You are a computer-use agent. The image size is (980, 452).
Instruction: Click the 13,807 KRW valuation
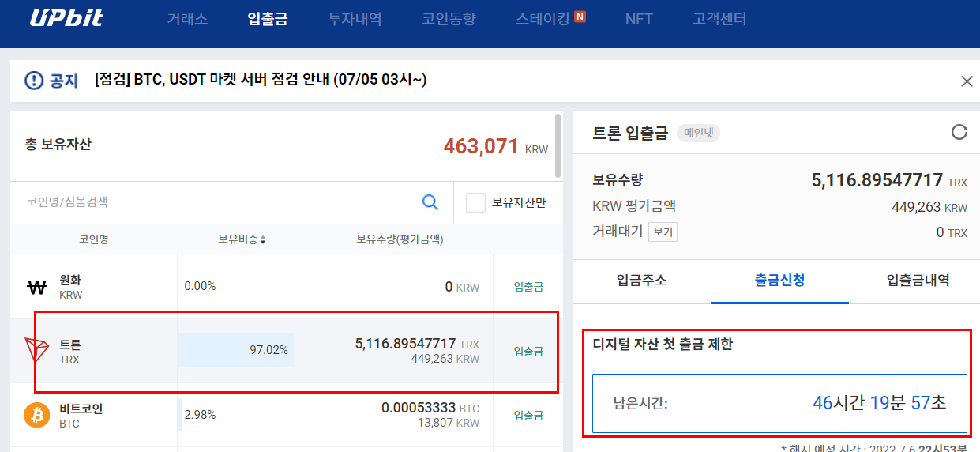pyautogui.click(x=448, y=423)
